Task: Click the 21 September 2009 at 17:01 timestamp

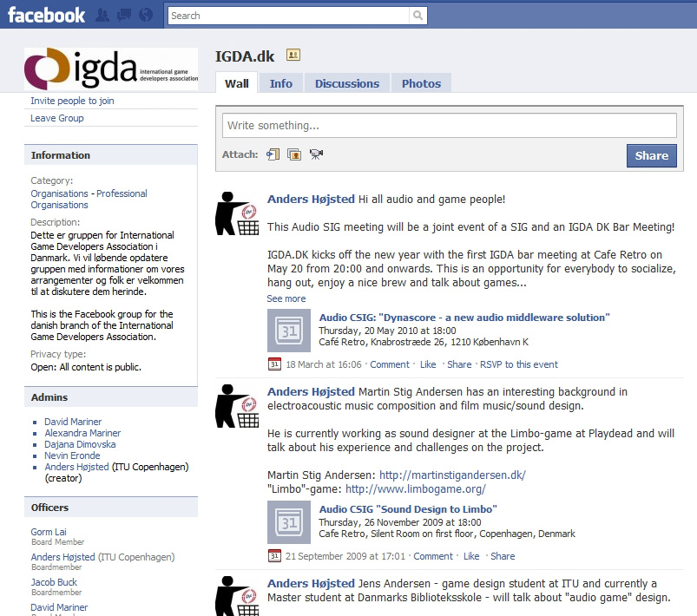Action: pos(345,556)
